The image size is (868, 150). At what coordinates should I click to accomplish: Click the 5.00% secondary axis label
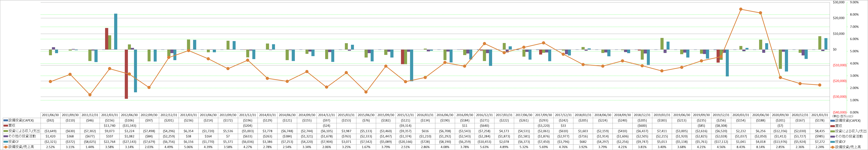tap(854, 51)
